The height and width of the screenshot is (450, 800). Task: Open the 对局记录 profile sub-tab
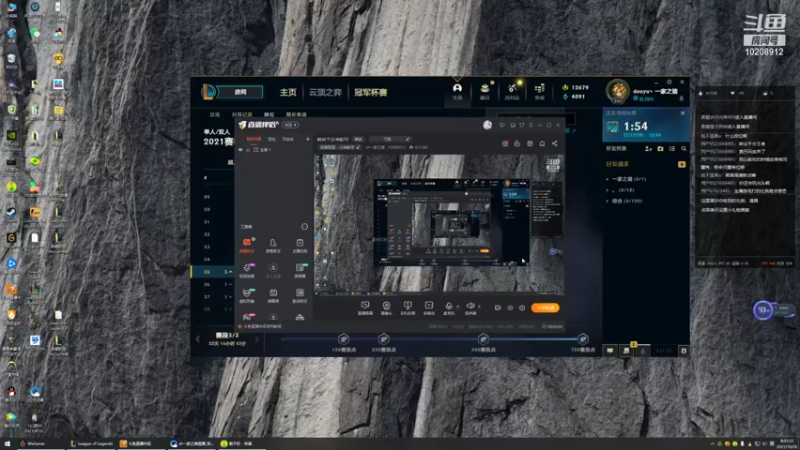click(242, 114)
